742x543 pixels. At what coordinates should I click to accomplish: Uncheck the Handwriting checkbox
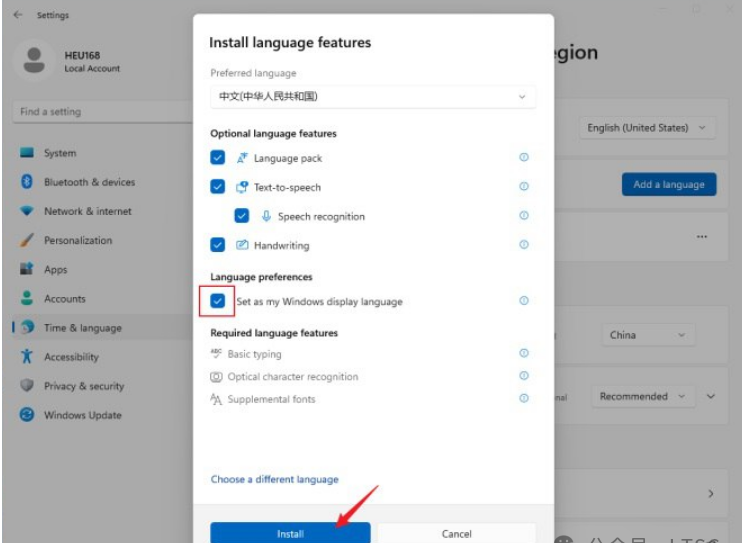[x=218, y=245]
